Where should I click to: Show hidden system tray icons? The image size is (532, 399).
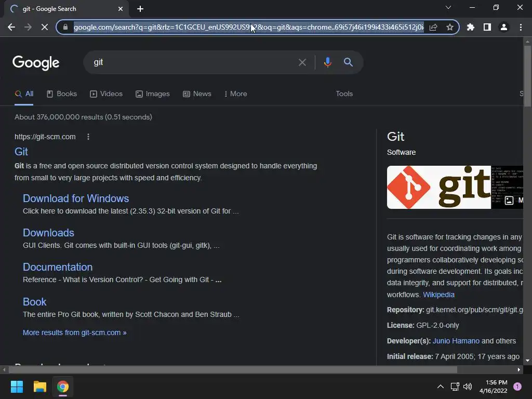441,387
